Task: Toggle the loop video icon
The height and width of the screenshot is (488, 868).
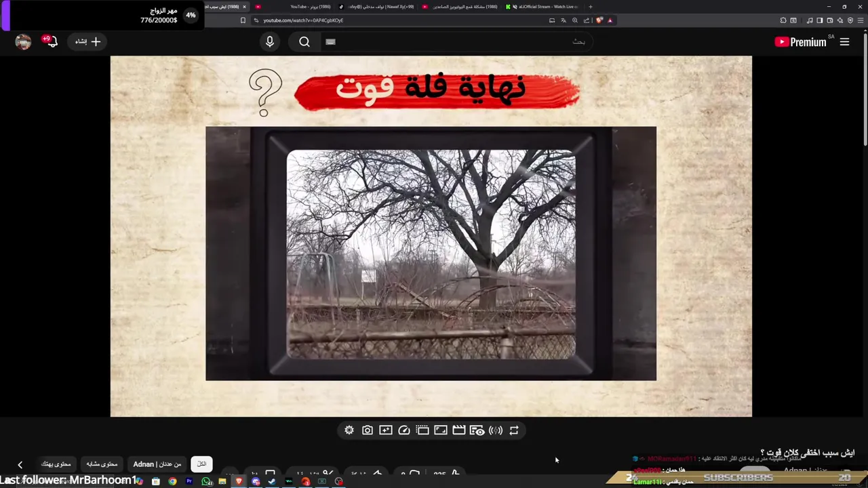Action: coord(514,430)
